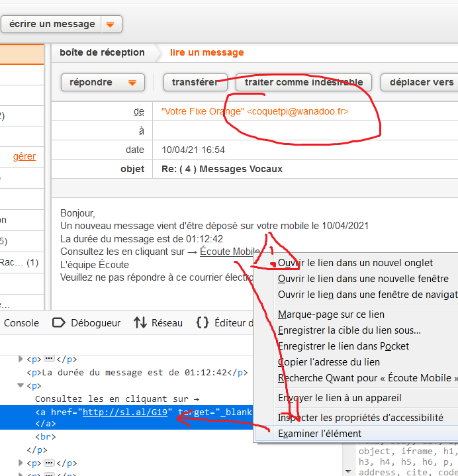Open the Débogueur devtools tab
This screenshot has width=458, height=476.
[x=87, y=323]
